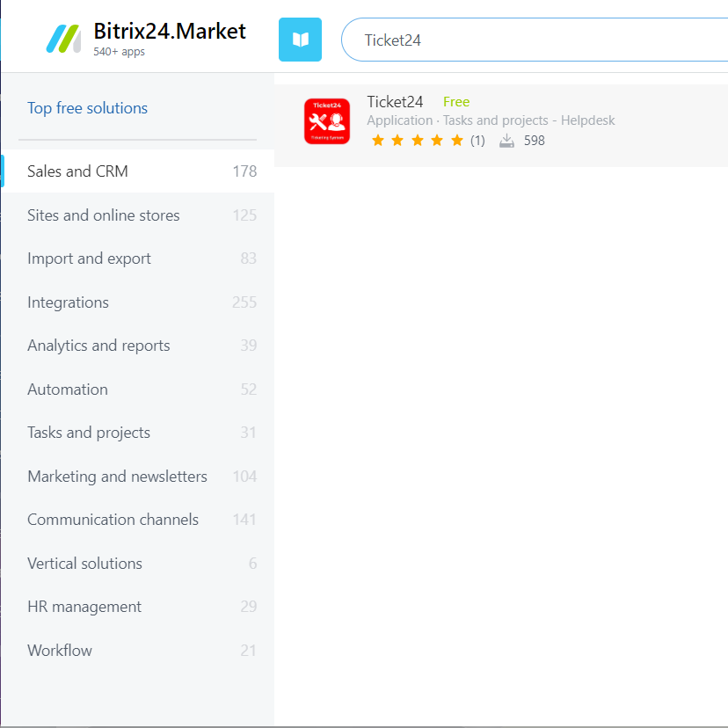Image resolution: width=728 pixels, height=728 pixels.
Task: Select Sites and online stores category
Action: pos(103,215)
